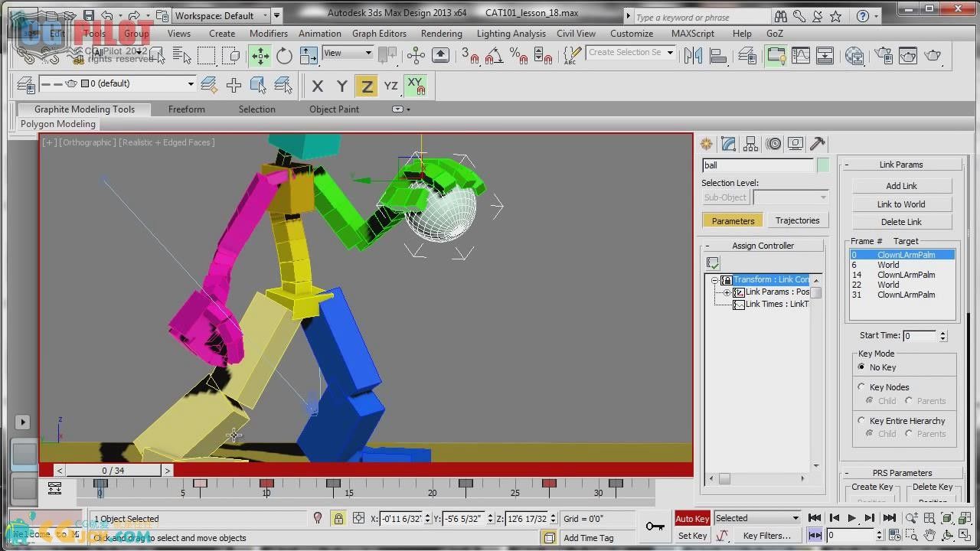Toggle the 3D Snaps button
This screenshot has height=551, width=980.
469,55
